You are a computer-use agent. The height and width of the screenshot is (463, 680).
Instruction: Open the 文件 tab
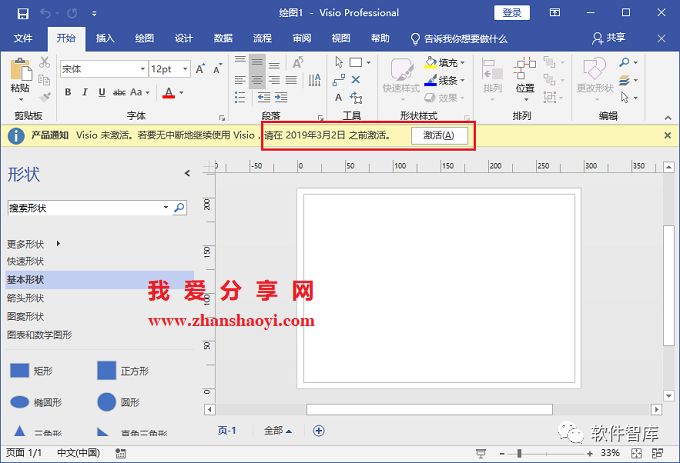(23, 39)
